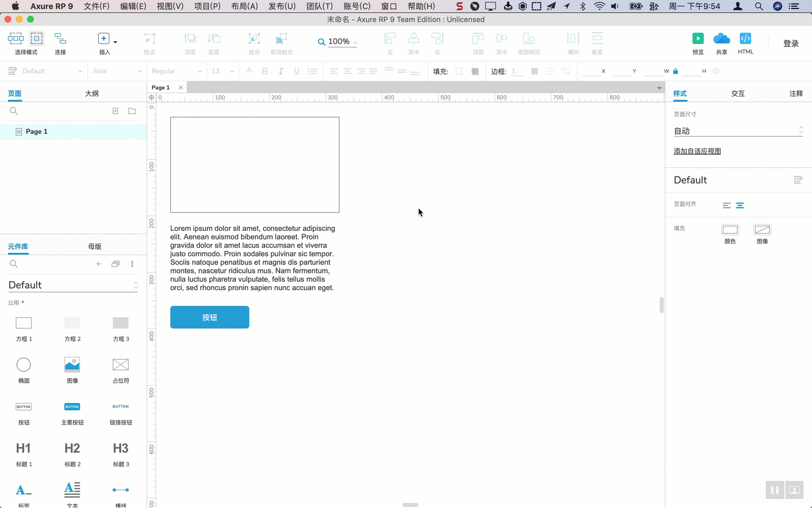Viewport: 812px width, 508px height.
Task: Open the 发布(U) Publish menu
Action: click(282, 6)
